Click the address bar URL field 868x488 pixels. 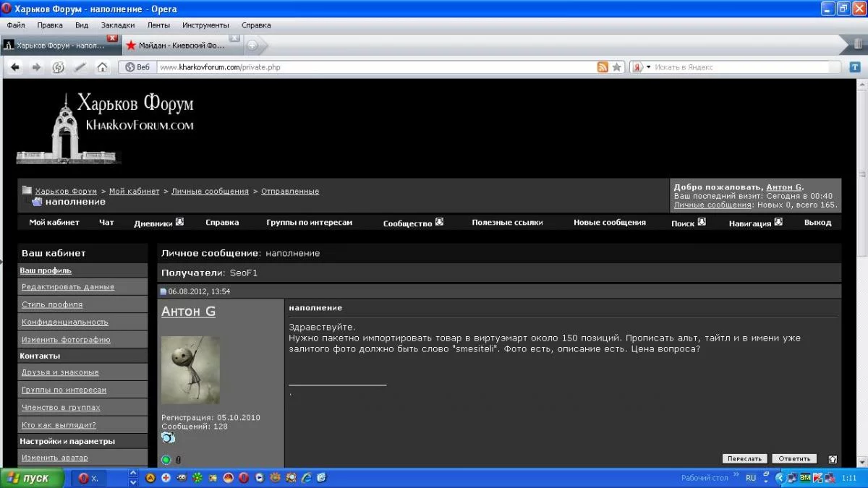click(362, 67)
